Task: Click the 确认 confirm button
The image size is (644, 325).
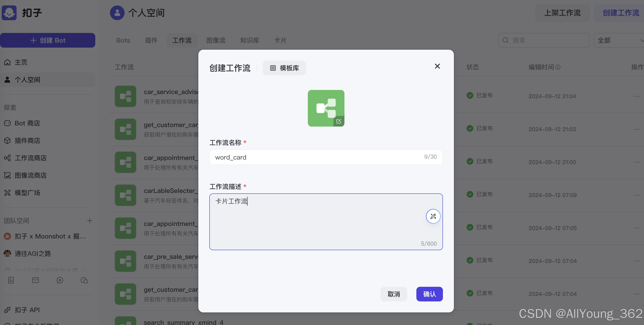Action: (x=429, y=294)
